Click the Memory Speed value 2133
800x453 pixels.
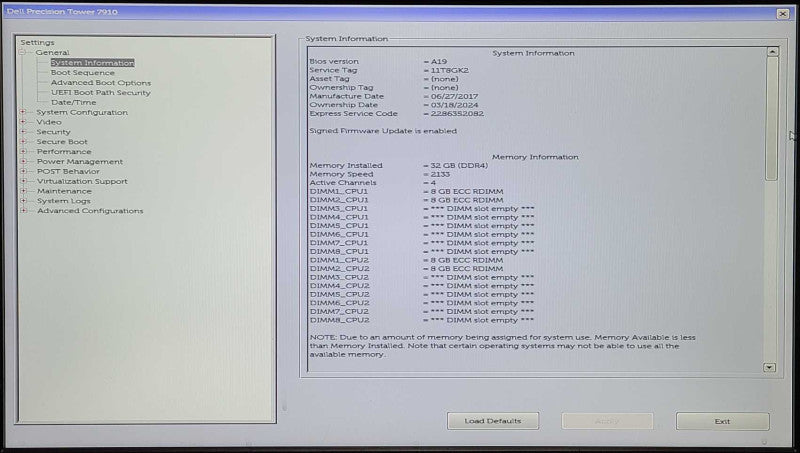point(440,174)
